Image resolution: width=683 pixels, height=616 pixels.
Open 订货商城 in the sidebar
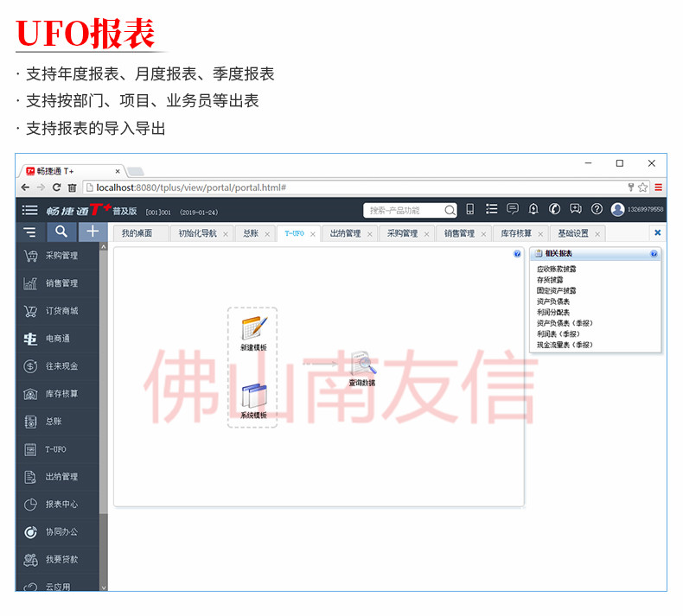58,311
